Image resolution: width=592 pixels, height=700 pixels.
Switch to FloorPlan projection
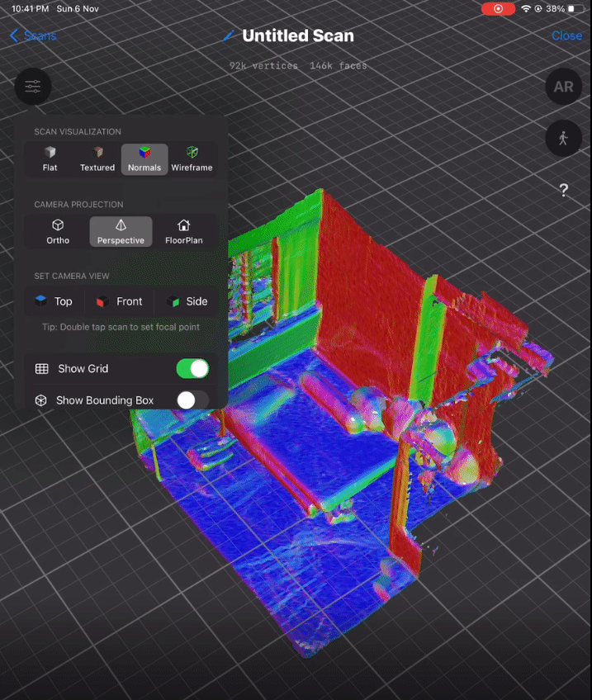click(183, 232)
